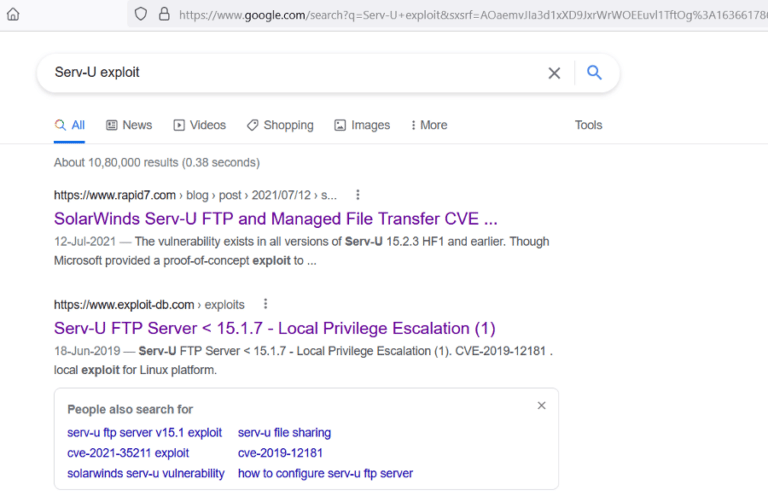Switch to the Videos tab
The height and width of the screenshot is (502, 768).
(x=199, y=125)
